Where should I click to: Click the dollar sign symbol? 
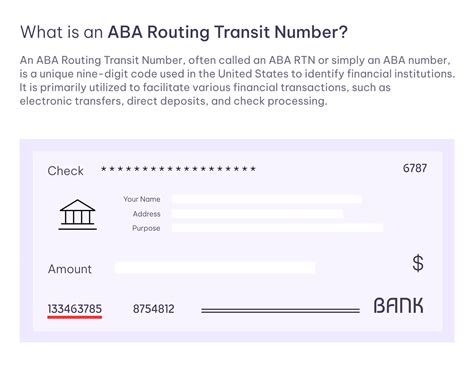coord(418,263)
